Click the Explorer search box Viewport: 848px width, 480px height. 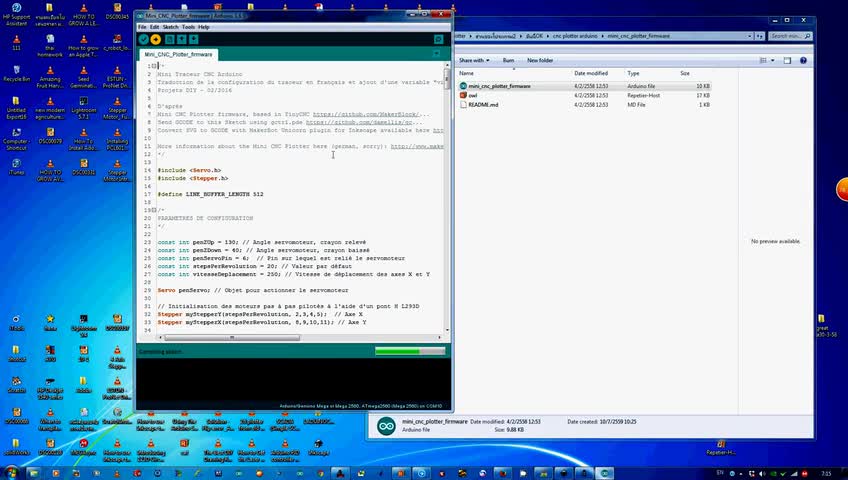click(790, 36)
